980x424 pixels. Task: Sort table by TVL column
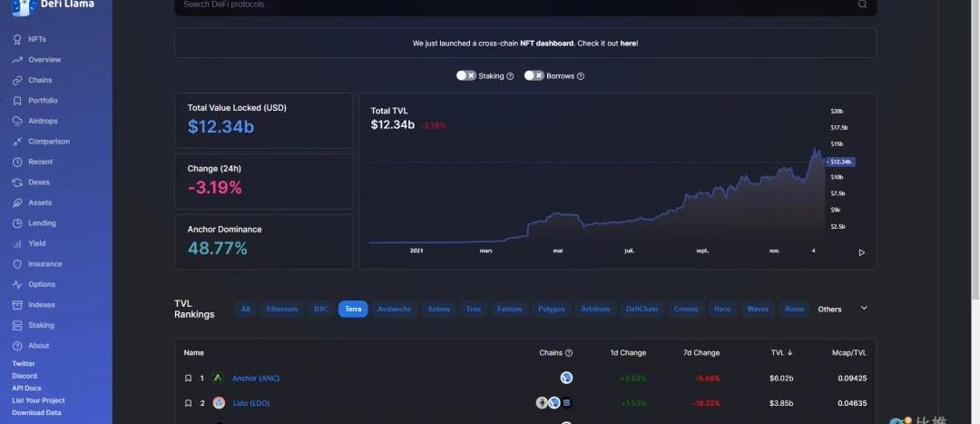[x=781, y=353]
